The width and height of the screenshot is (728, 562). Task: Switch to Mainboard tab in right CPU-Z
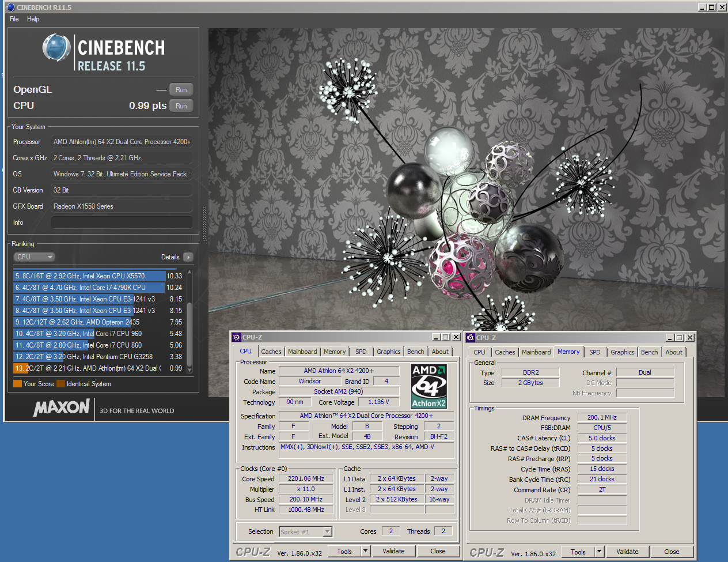point(536,352)
